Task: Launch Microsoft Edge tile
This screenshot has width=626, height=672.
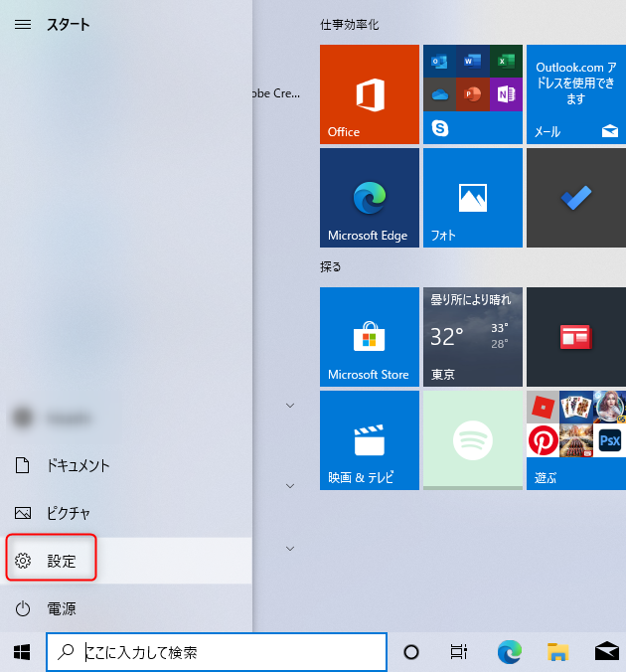Action: 369,198
